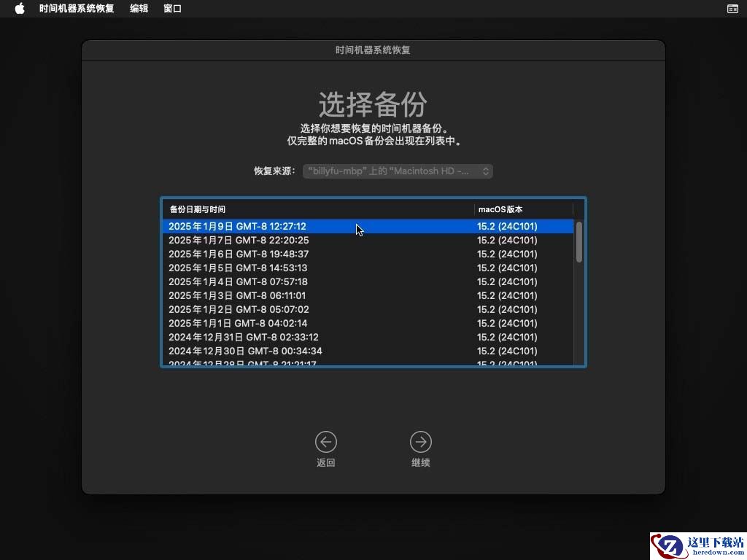Select backup 2025年1月1日 GMT-8 04:02:14
This screenshot has width=747, height=560.
pyautogui.click(x=368, y=323)
